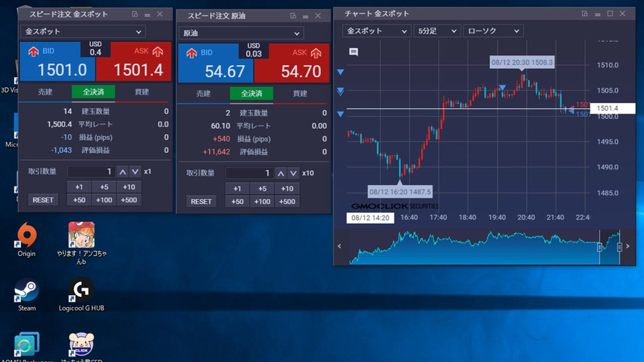644x362 pixels.
Task: Click the left range handle on chart overview
Action: [x=599, y=247]
